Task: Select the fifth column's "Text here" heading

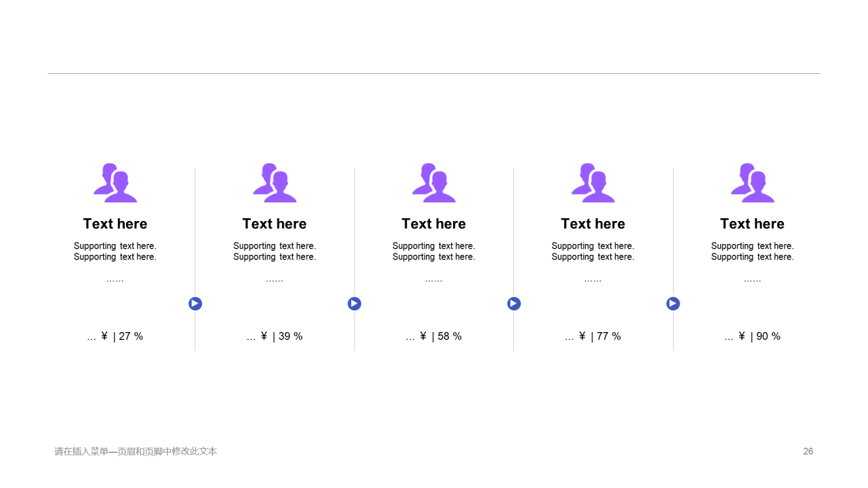Action: pyautogui.click(x=753, y=224)
